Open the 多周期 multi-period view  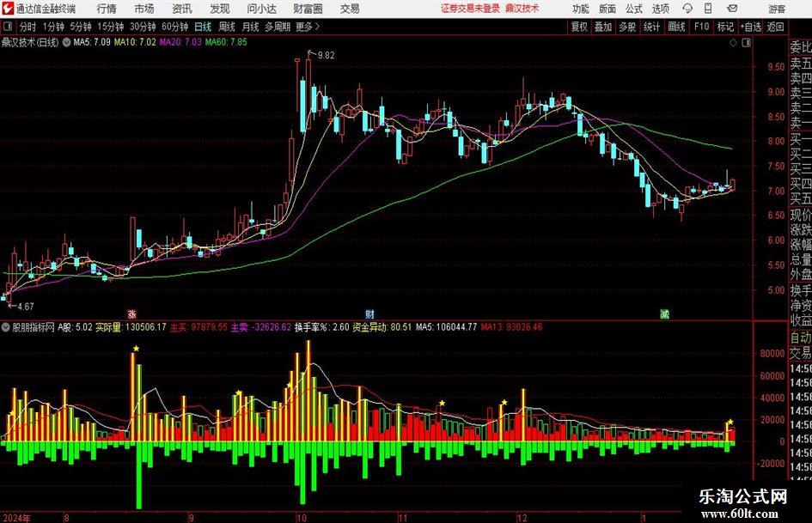click(278, 27)
